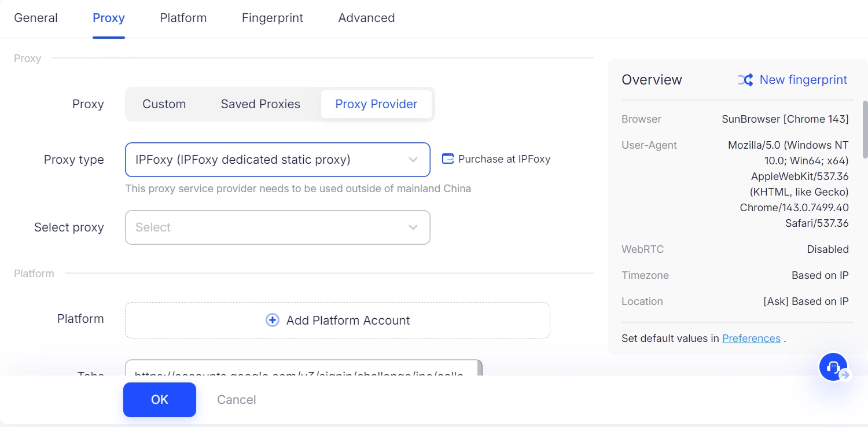Click the shuffle icon beside New fingerprint
Screen dimensions: 868x427
pos(745,80)
